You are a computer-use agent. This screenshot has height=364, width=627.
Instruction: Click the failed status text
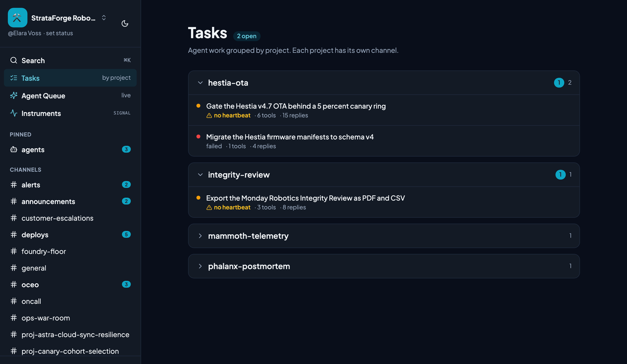(x=214, y=146)
